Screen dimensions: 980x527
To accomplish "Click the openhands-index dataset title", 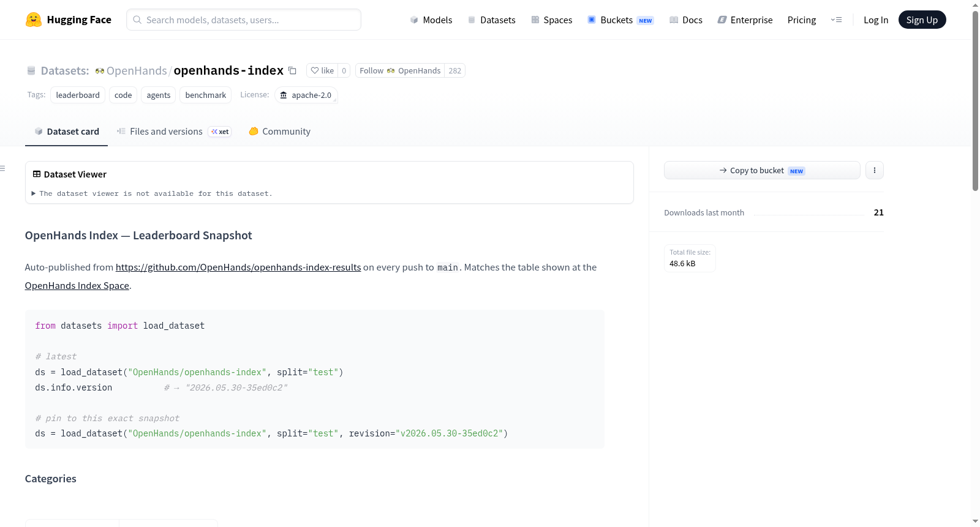I will click(228, 70).
